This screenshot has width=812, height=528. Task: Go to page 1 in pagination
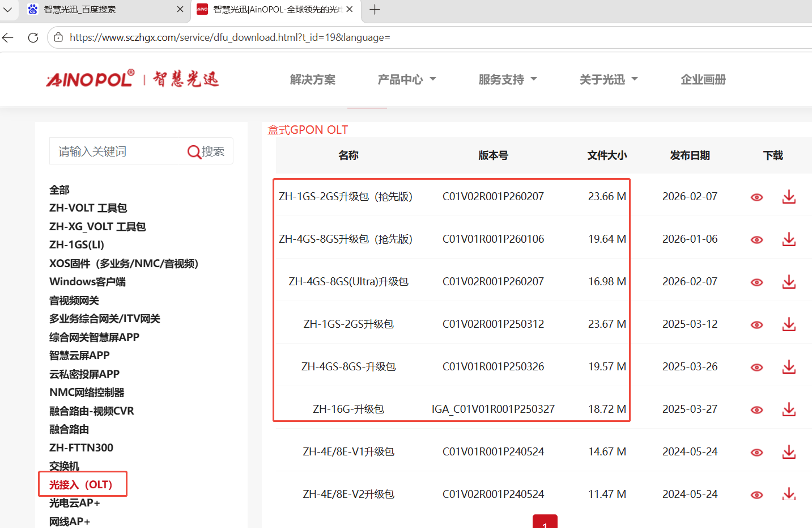pos(545,523)
